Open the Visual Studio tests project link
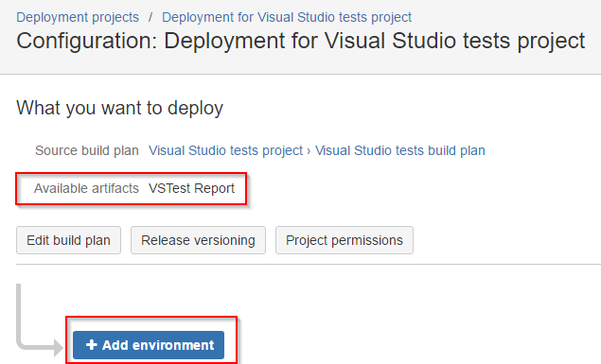The height and width of the screenshot is (364, 601). (x=225, y=150)
